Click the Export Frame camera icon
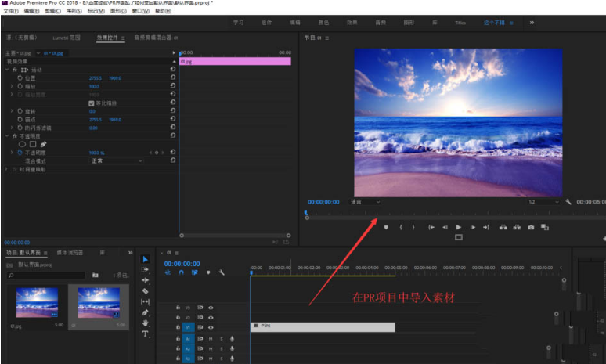Viewport: 606px width, 364px height. point(531,227)
